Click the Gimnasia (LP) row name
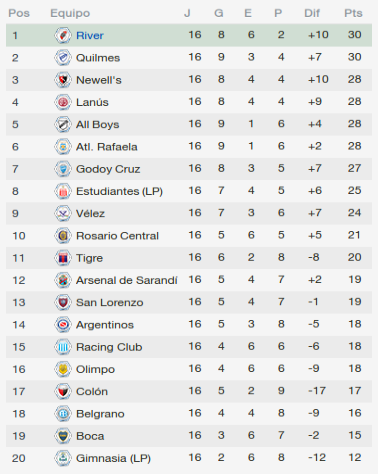The image size is (378, 474). (113, 458)
